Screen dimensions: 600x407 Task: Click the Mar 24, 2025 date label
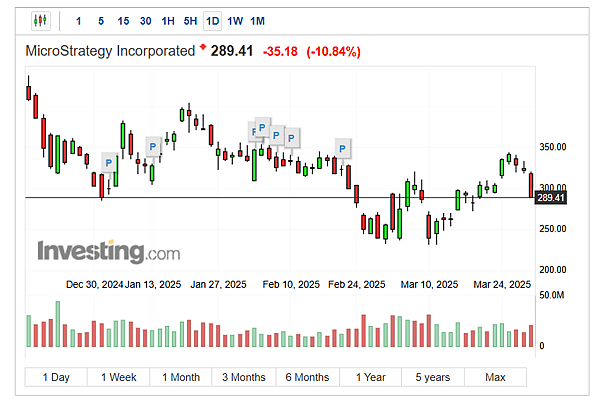click(x=502, y=285)
